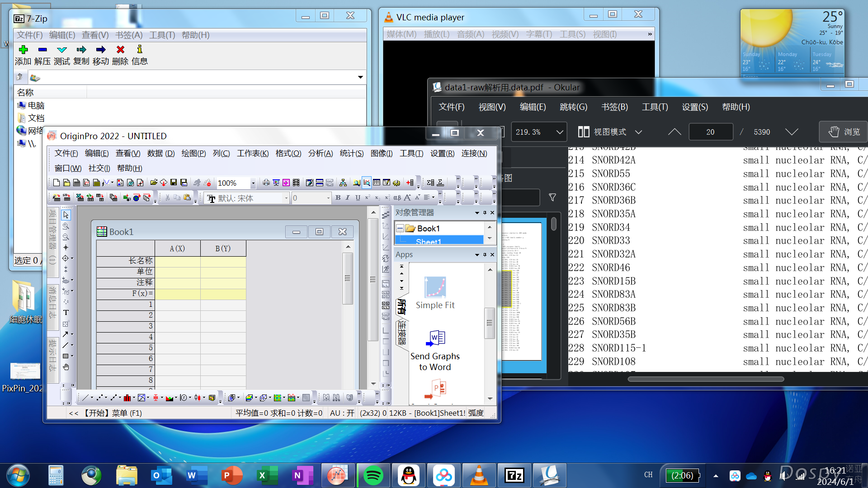Launch the Simple Fit app
The width and height of the screenshot is (868, 488).
(x=435, y=293)
